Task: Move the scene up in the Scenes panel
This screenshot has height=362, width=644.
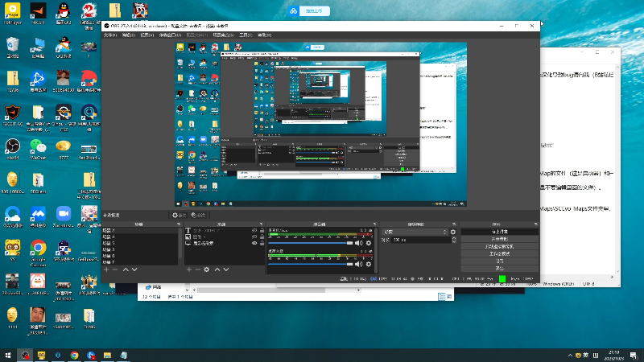Action: (x=126, y=269)
